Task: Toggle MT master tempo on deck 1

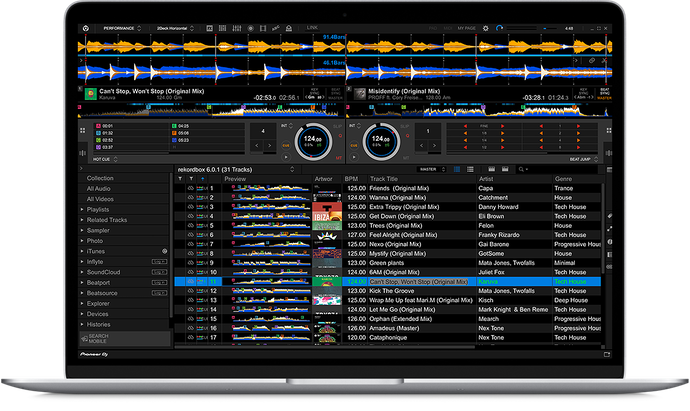Action: coord(339,158)
